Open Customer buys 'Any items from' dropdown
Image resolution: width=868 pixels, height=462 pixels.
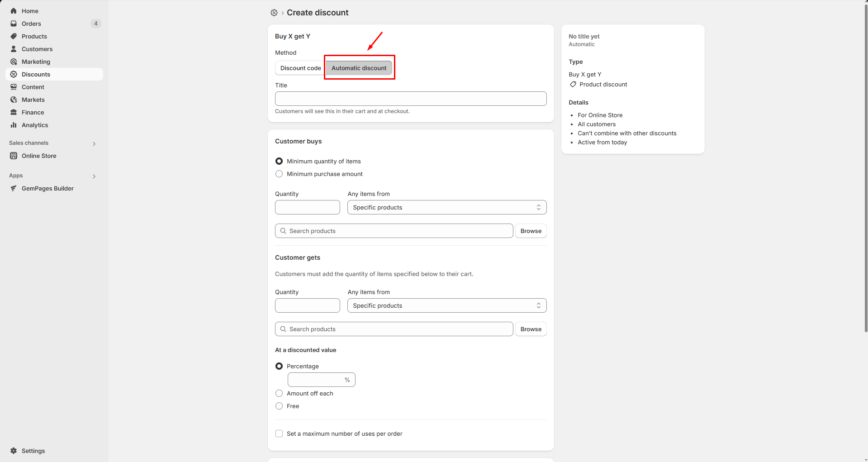446,207
